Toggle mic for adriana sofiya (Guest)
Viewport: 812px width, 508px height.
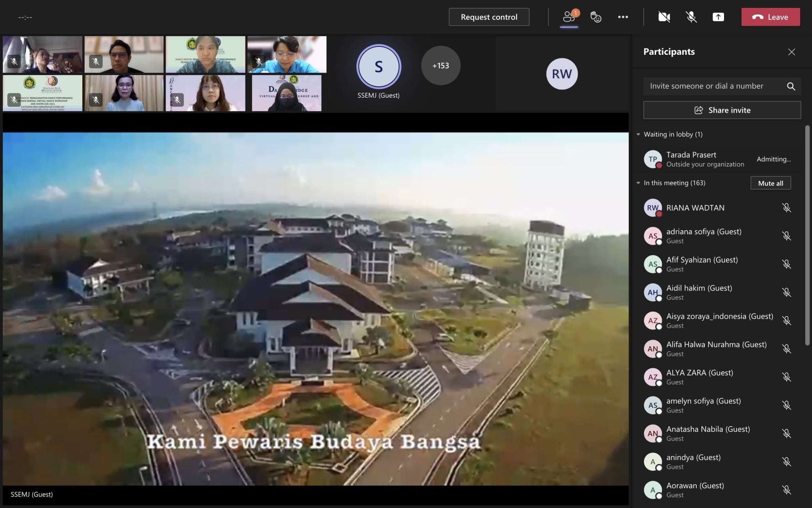[x=786, y=236]
